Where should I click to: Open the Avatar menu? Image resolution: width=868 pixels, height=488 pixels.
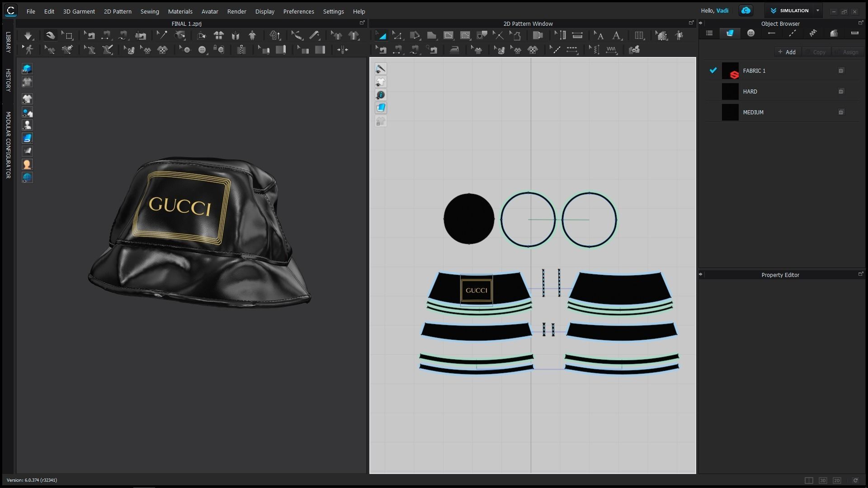click(x=210, y=11)
